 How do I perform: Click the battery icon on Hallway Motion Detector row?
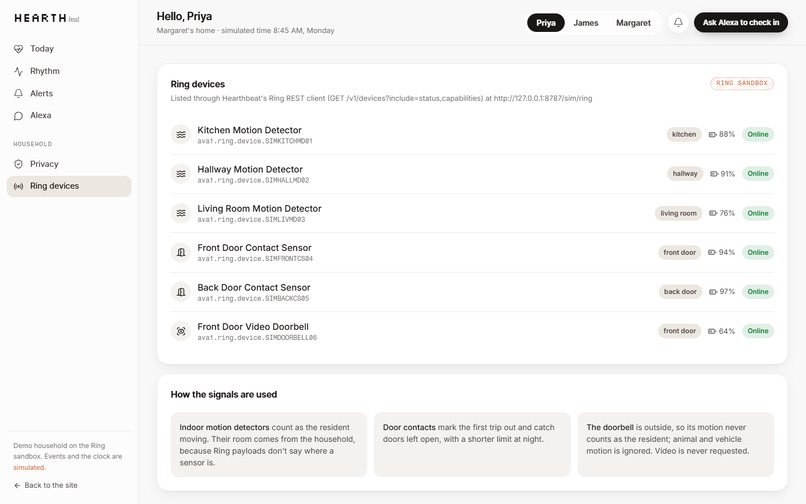click(x=714, y=174)
